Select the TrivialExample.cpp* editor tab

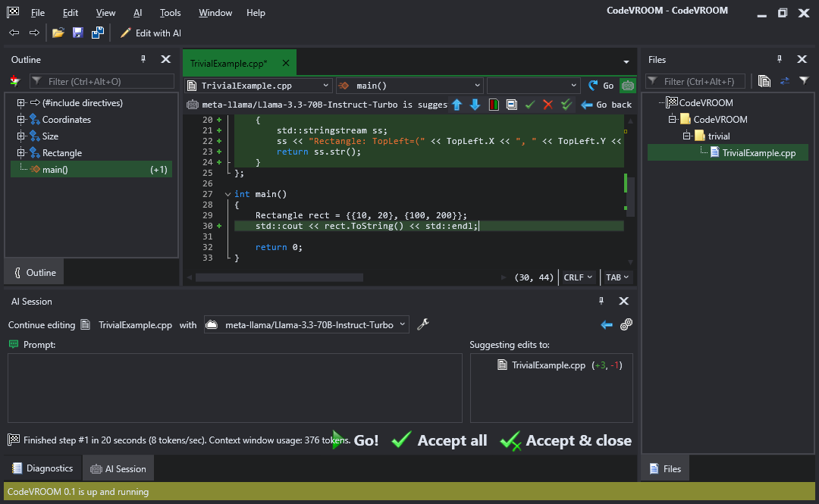228,63
